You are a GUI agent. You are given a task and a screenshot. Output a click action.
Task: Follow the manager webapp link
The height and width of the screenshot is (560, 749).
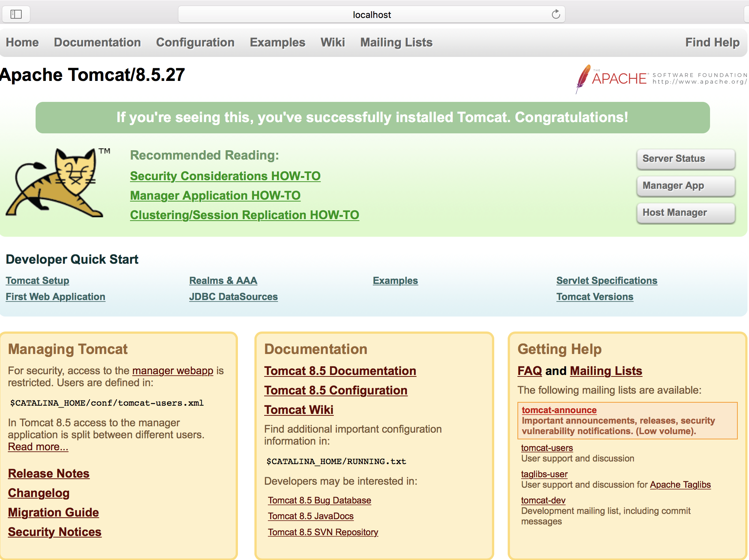point(173,371)
